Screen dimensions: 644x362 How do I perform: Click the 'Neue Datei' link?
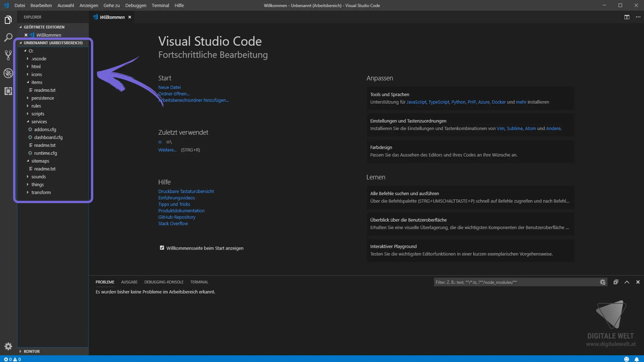pos(169,87)
